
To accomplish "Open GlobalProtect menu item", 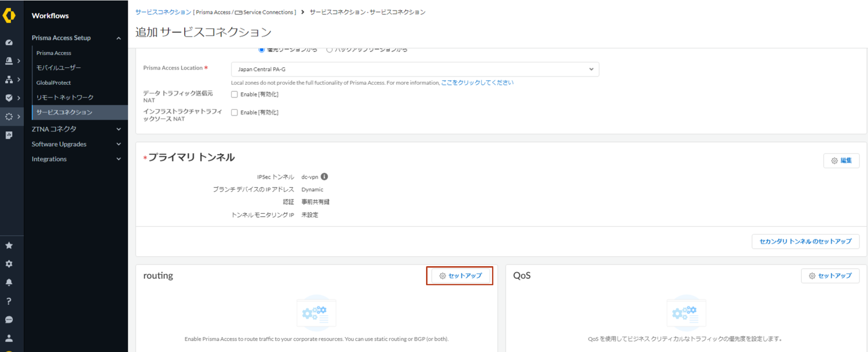I will [x=54, y=83].
